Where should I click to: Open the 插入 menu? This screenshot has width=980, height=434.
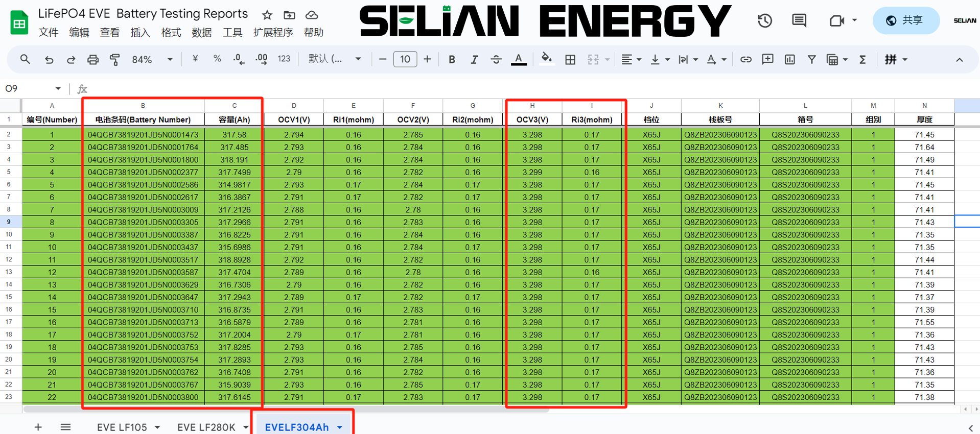click(x=140, y=33)
